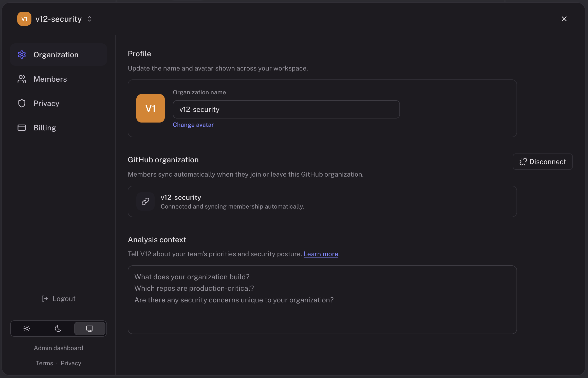The width and height of the screenshot is (588, 378).
Task: Switch to dark theme with moon icon
Action: (58, 329)
